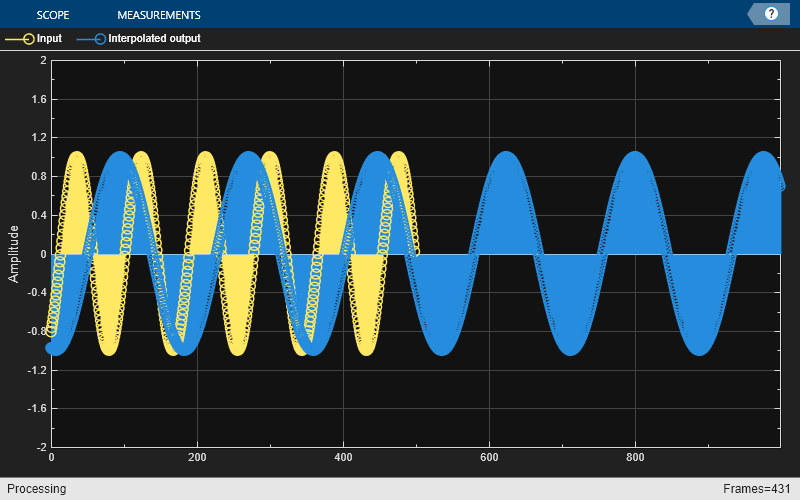Image resolution: width=800 pixels, height=500 pixels.
Task: Click y-axis tick label 2 at top
Action: point(42,61)
